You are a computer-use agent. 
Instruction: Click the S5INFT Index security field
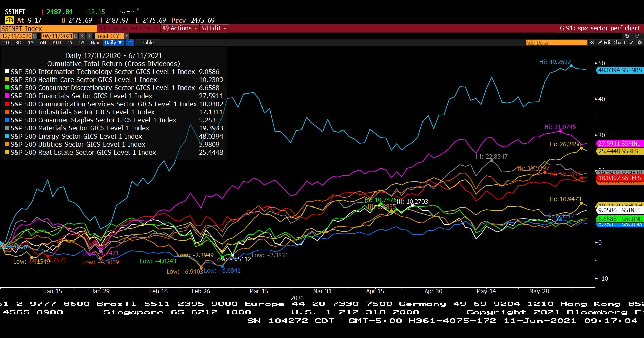49,29
